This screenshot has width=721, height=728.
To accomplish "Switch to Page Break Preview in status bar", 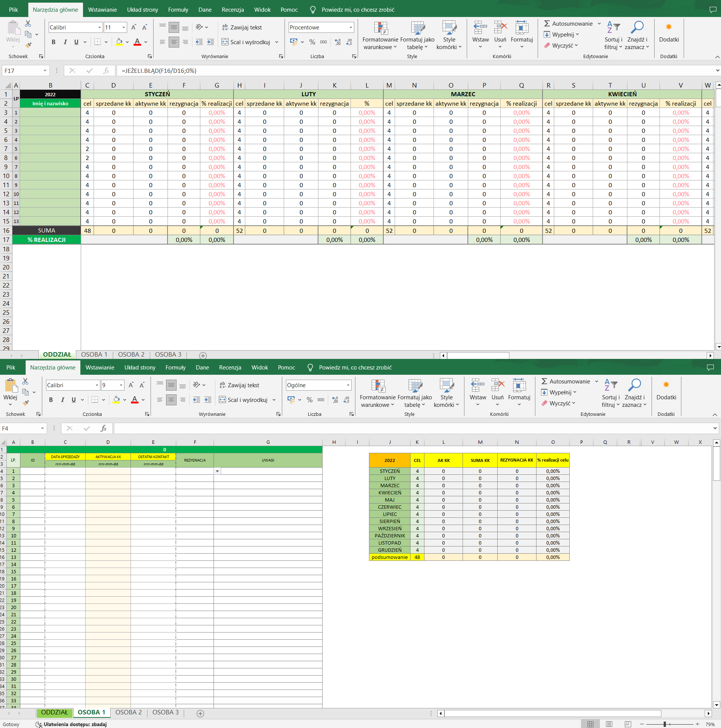I will 628,724.
